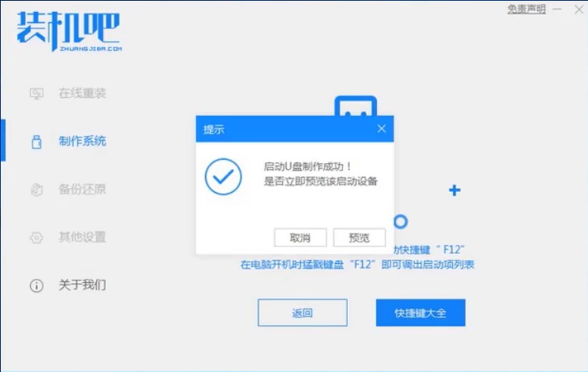Click the 关于我们 info icon
588x372 pixels.
tap(36, 285)
